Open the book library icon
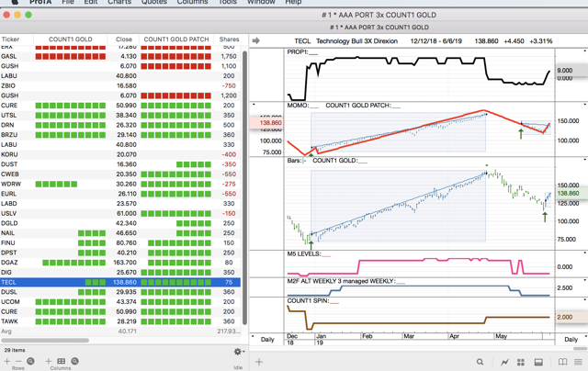588x371 pixels. pos(562,362)
